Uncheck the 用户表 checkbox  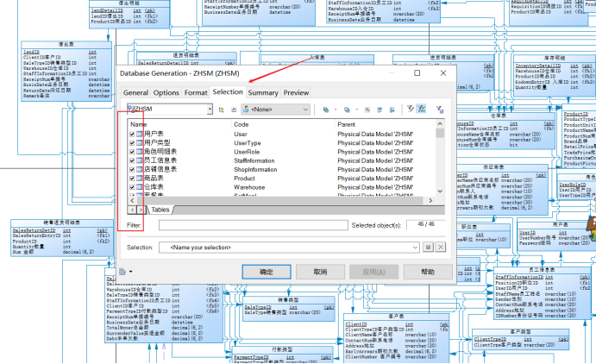click(132, 134)
